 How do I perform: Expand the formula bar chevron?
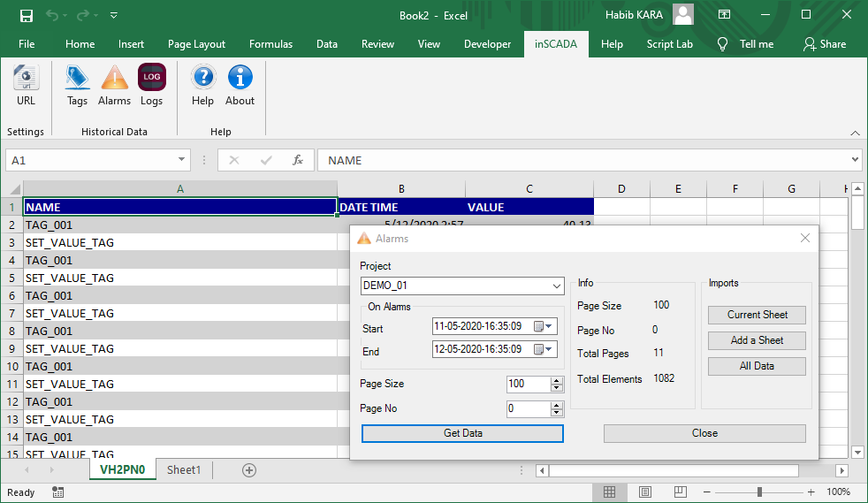point(856,160)
